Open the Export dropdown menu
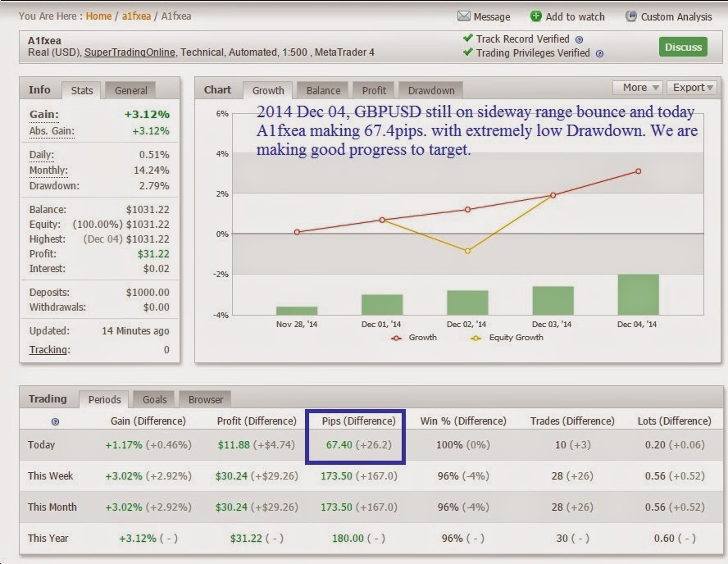Screen dimensions: 728x564 point(692,87)
